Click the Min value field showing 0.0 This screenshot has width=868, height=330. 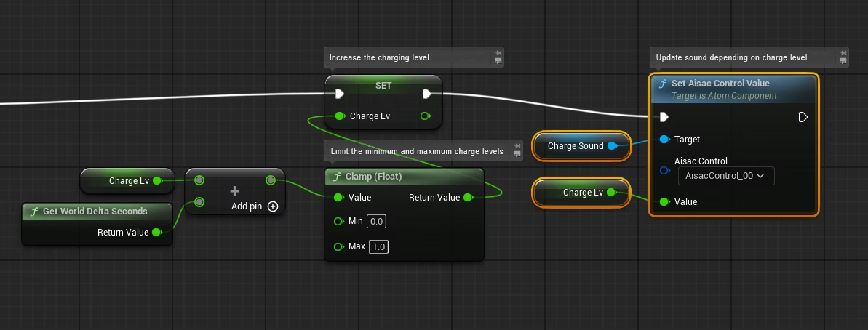pos(376,222)
